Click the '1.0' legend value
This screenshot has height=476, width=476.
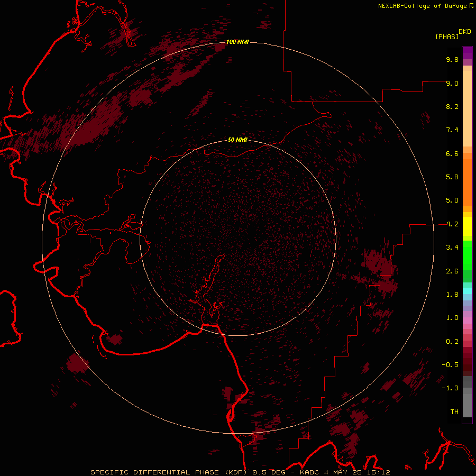pos(452,318)
